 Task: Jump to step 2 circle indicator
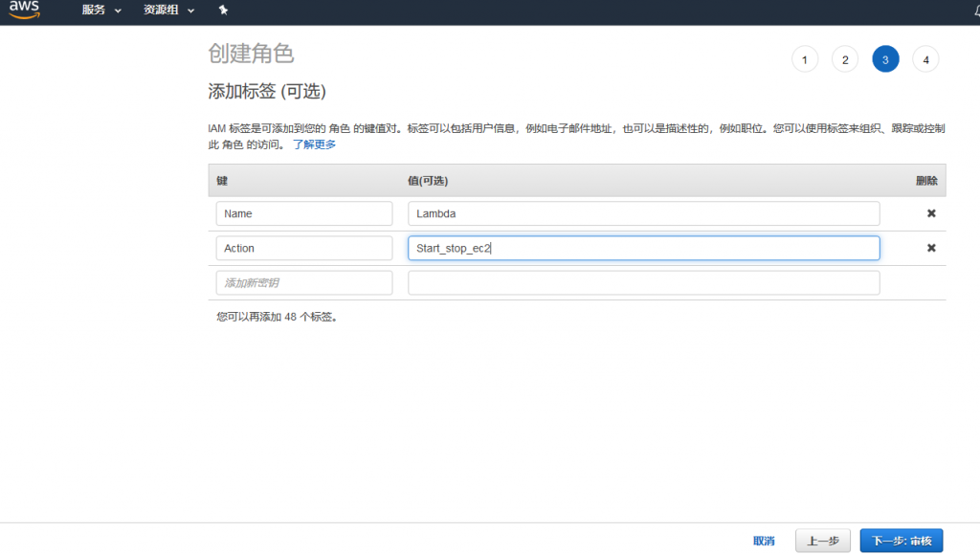click(x=845, y=60)
